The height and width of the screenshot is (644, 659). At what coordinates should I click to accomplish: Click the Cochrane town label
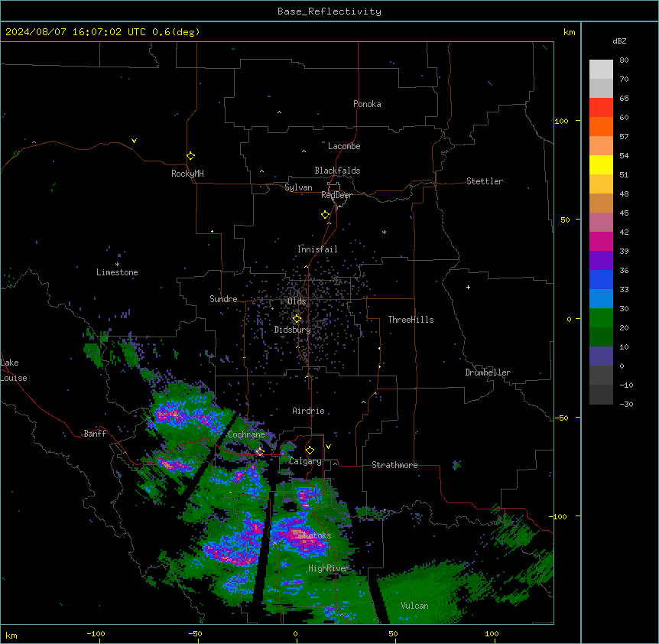246,434
